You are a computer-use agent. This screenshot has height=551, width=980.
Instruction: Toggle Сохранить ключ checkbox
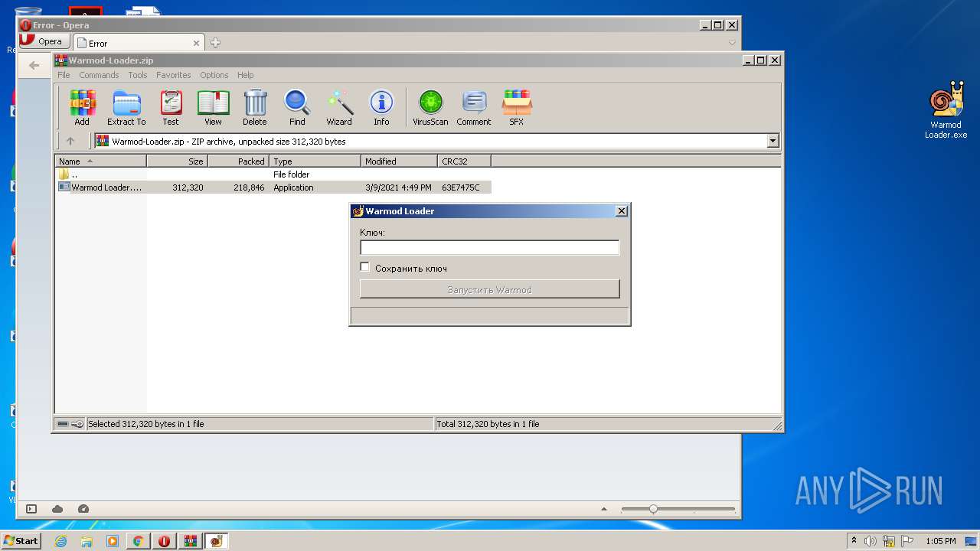pos(365,267)
